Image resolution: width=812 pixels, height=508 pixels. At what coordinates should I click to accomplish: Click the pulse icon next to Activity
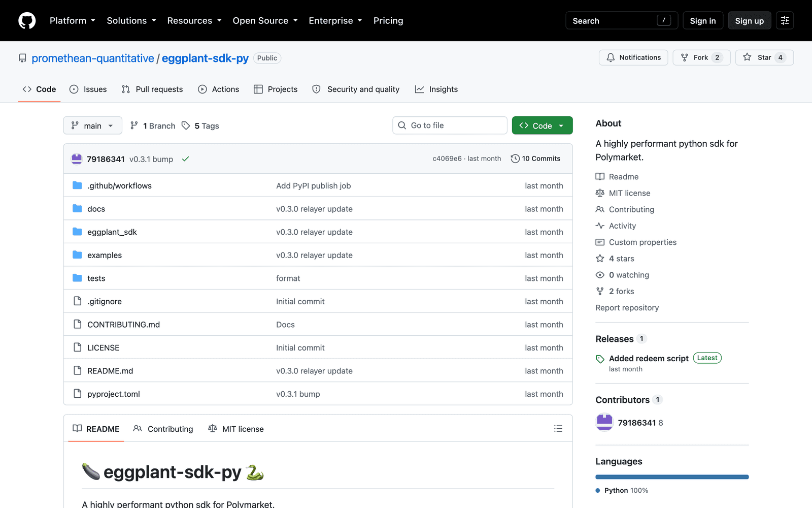coord(600,226)
